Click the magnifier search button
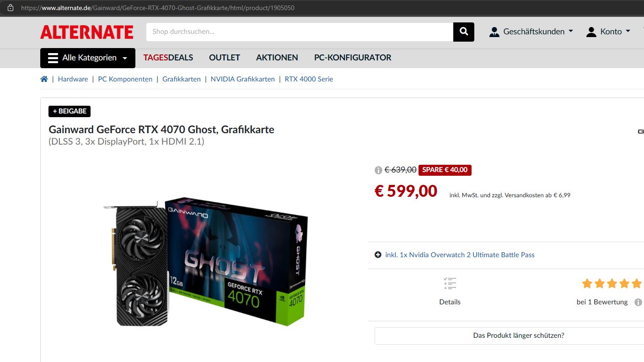644x362 pixels. [x=464, y=32]
